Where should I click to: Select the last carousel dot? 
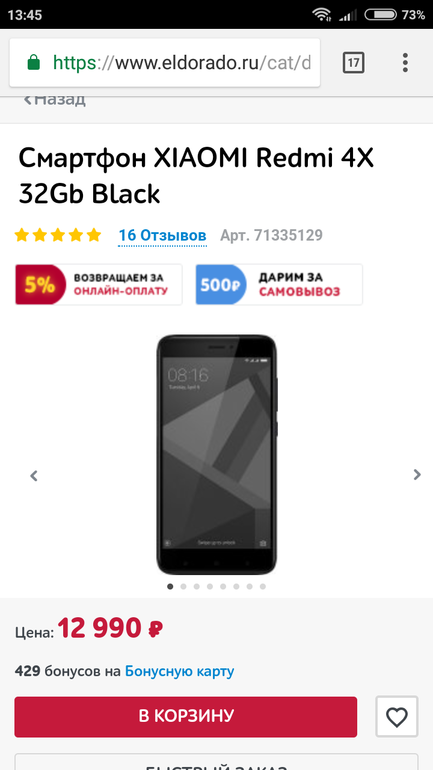pyautogui.click(x=263, y=586)
